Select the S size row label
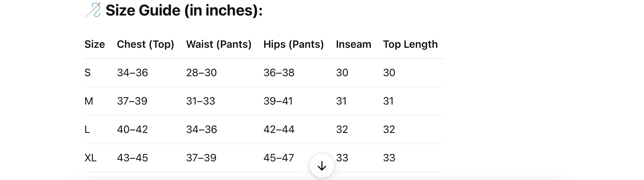Viewport: 644px width, 180px height. pyautogui.click(x=87, y=73)
